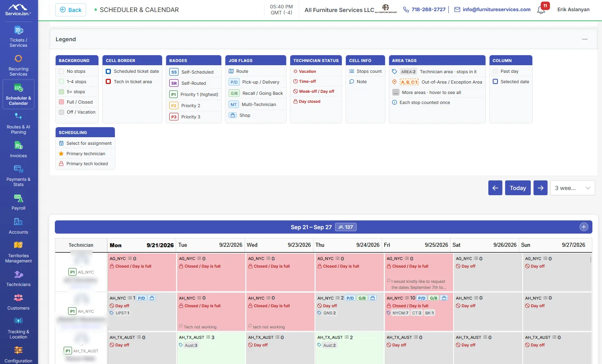Click the plus icon on Sep 21–Sep 27 header

(x=584, y=227)
